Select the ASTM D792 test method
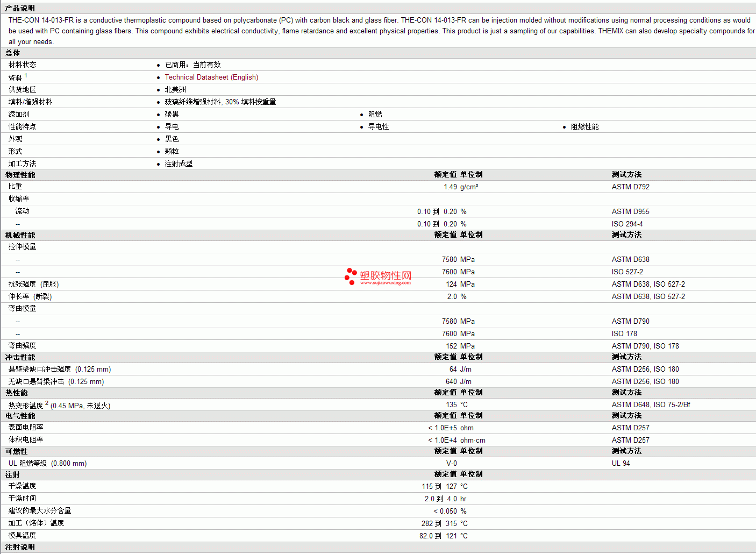The height and width of the screenshot is (554, 756). (x=630, y=187)
